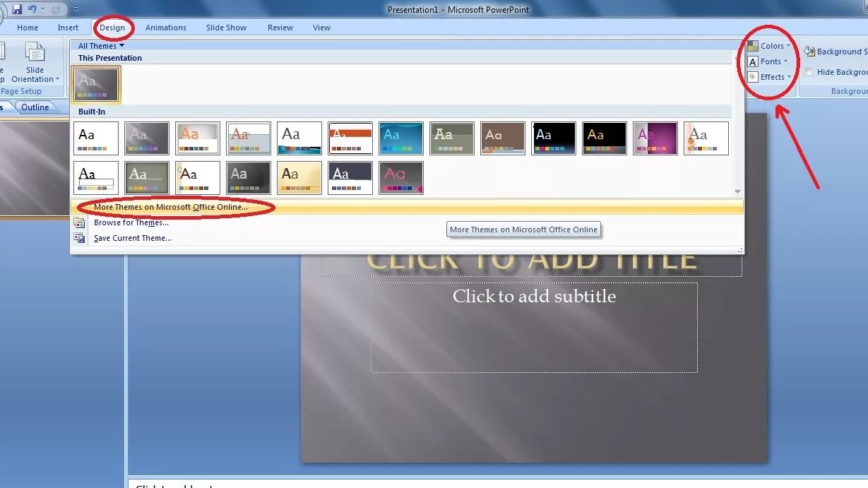Screen dimensions: 868x488
Task: Switch to the Review tab
Action: (280, 28)
